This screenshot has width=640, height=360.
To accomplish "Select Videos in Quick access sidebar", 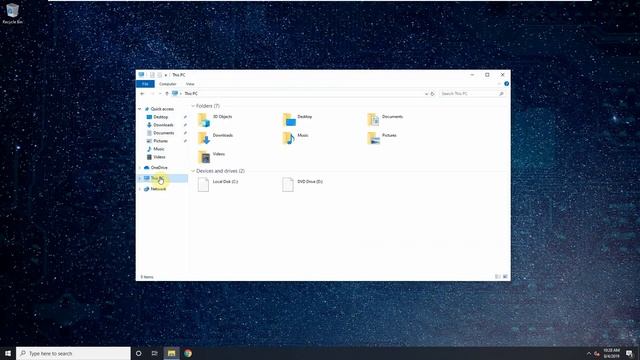I will tap(159, 157).
